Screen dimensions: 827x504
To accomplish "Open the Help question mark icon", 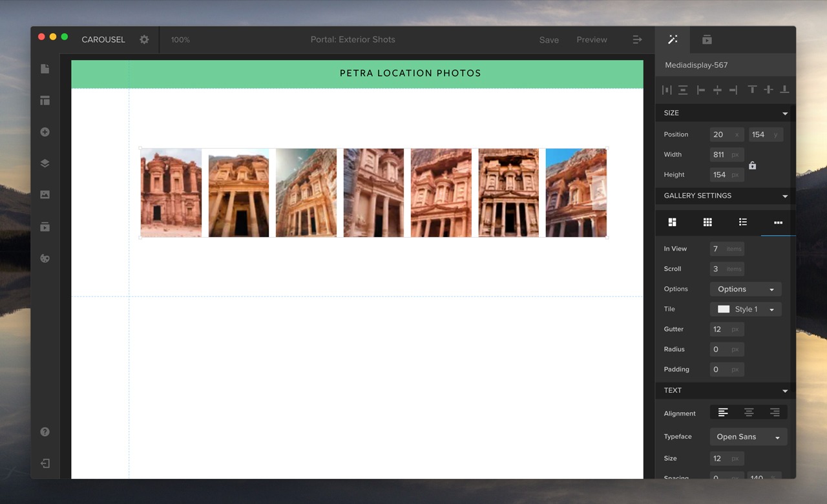I will point(45,432).
